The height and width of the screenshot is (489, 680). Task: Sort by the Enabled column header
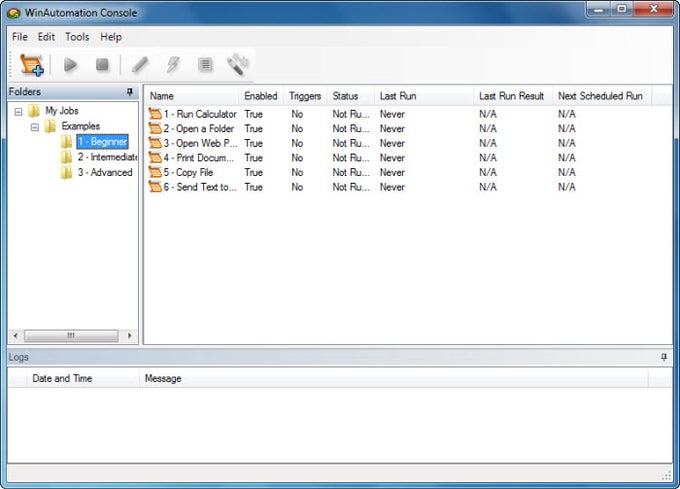261,96
